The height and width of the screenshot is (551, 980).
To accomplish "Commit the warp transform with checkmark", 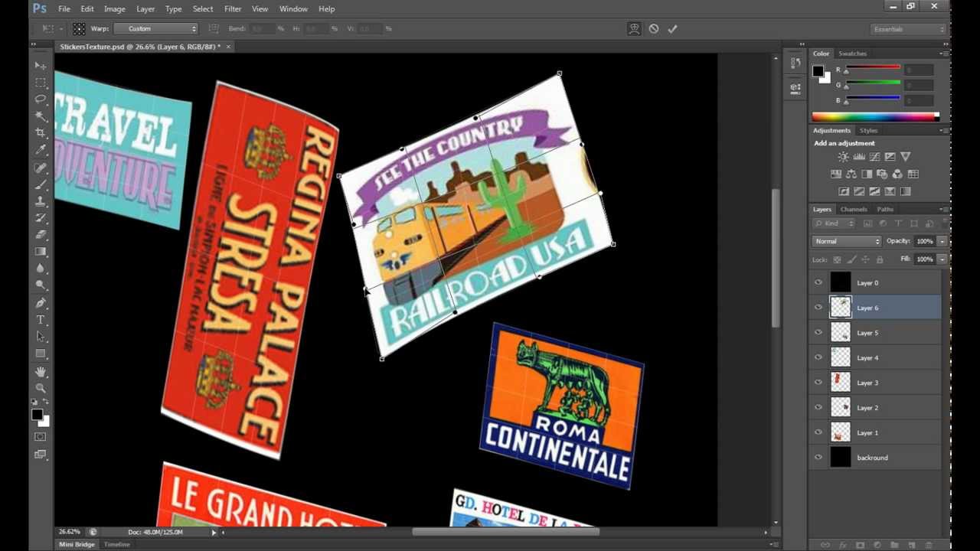I will click(672, 28).
